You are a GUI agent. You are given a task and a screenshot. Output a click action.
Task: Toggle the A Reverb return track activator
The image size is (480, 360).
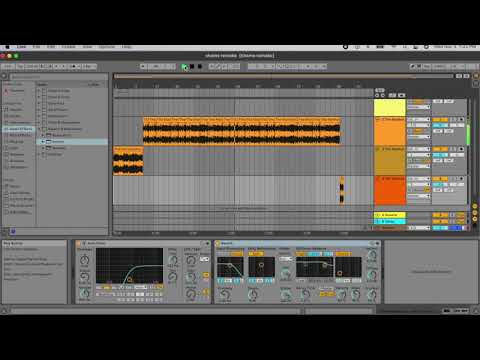pos(440,215)
